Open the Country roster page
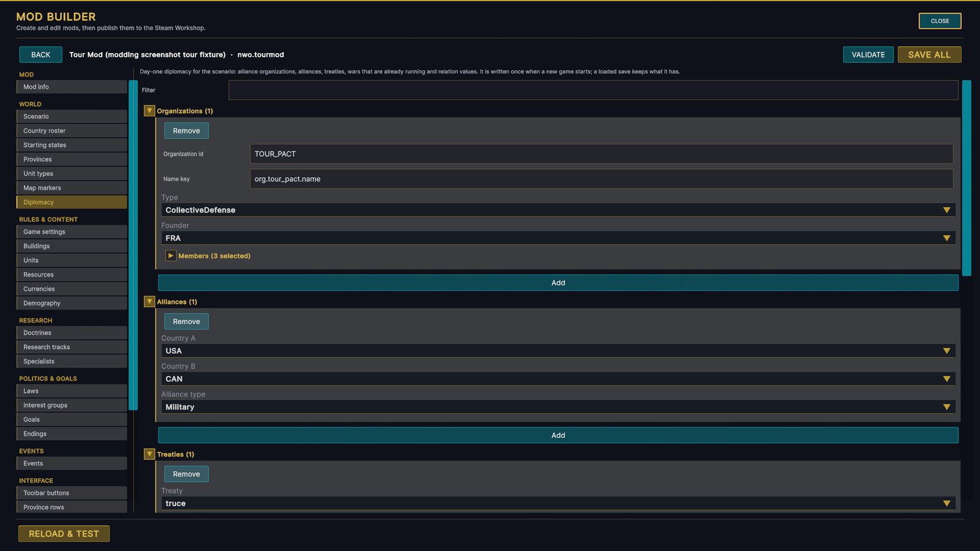 (x=72, y=130)
